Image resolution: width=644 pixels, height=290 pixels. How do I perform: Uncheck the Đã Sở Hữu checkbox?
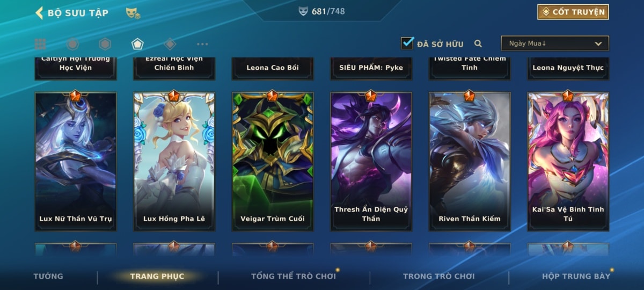point(408,43)
